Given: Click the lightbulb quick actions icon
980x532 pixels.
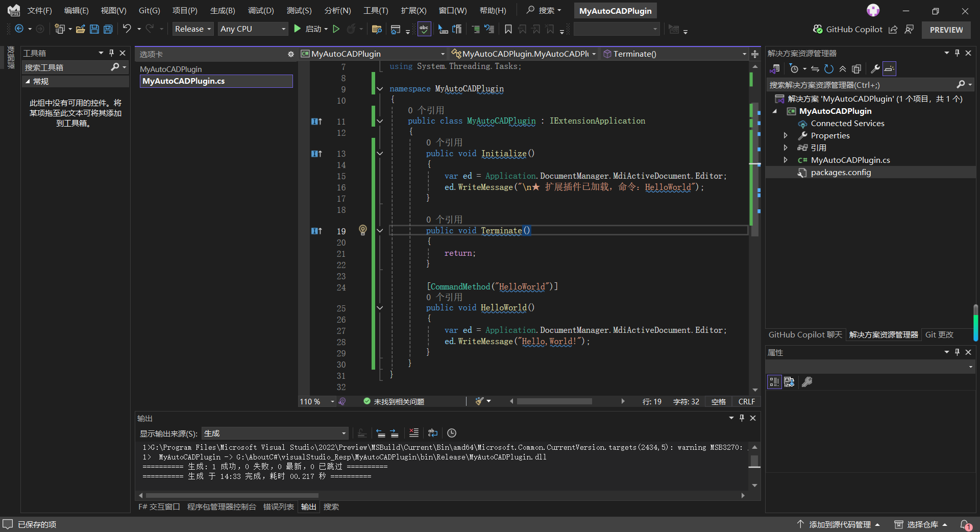Looking at the screenshot, I should [x=363, y=230].
